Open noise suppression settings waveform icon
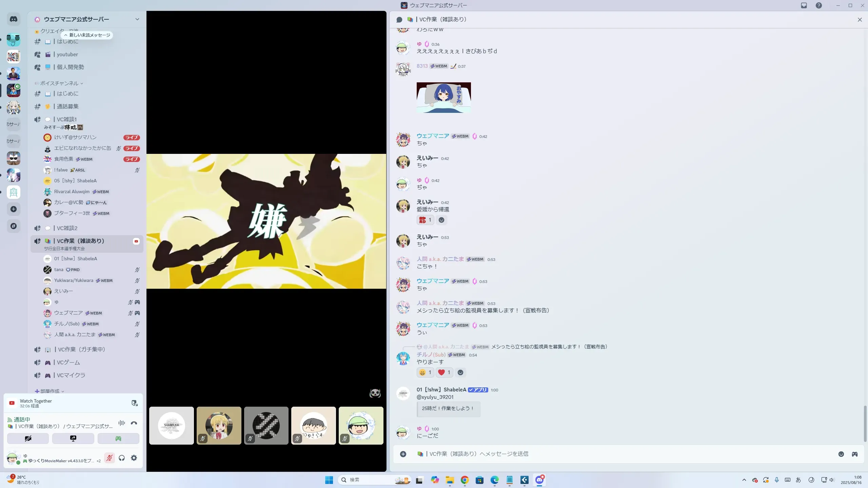The height and width of the screenshot is (488, 868). point(121,423)
